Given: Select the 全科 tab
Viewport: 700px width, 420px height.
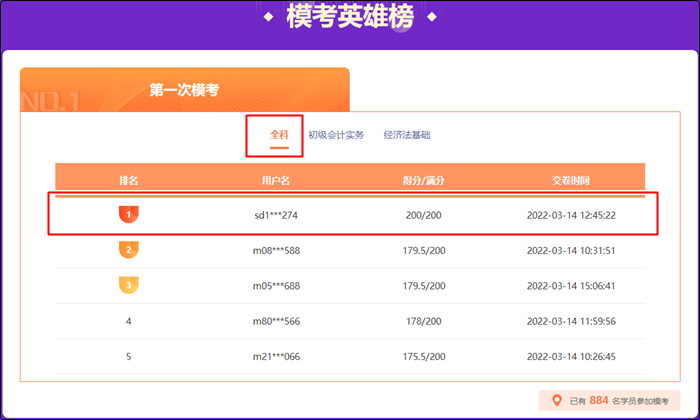Looking at the screenshot, I should (279, 135).
